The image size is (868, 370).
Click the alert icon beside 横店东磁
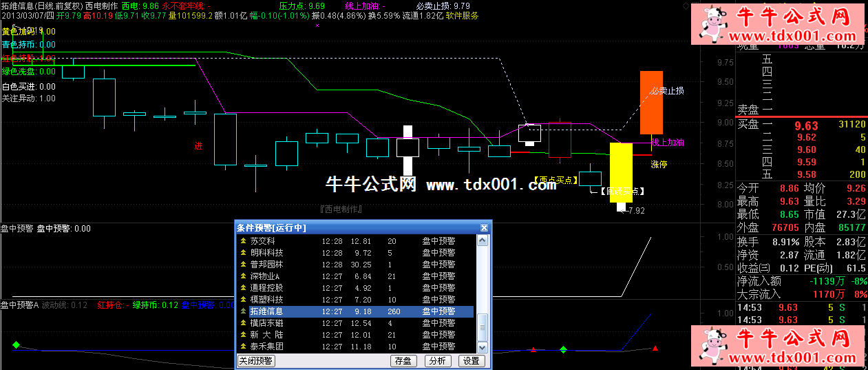[242, 323]
